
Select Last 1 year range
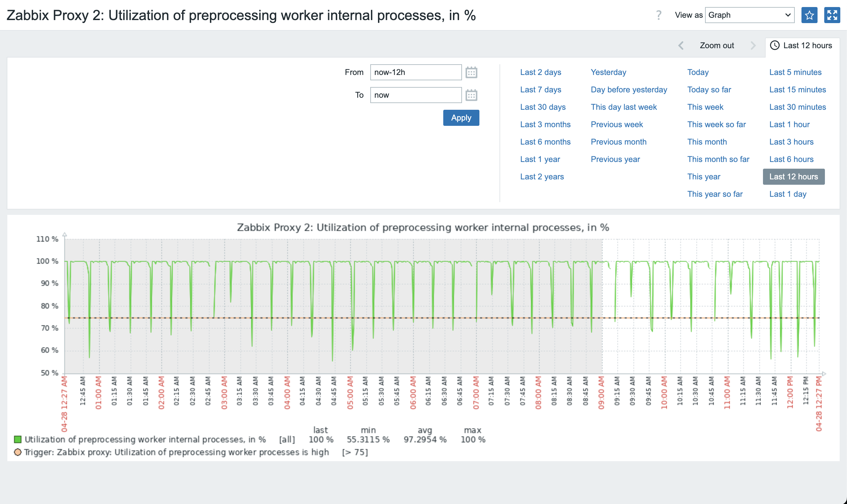[x=540, y=159]
